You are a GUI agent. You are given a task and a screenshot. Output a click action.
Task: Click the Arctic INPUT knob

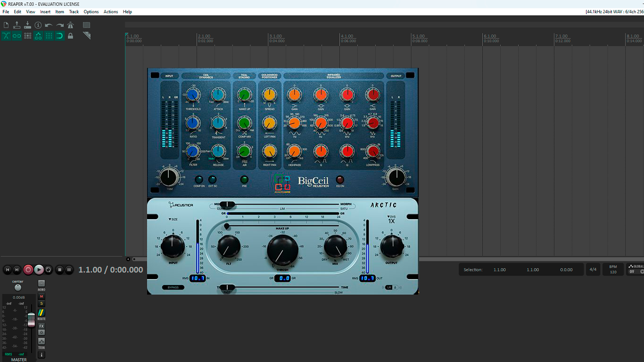pos(173,247)
